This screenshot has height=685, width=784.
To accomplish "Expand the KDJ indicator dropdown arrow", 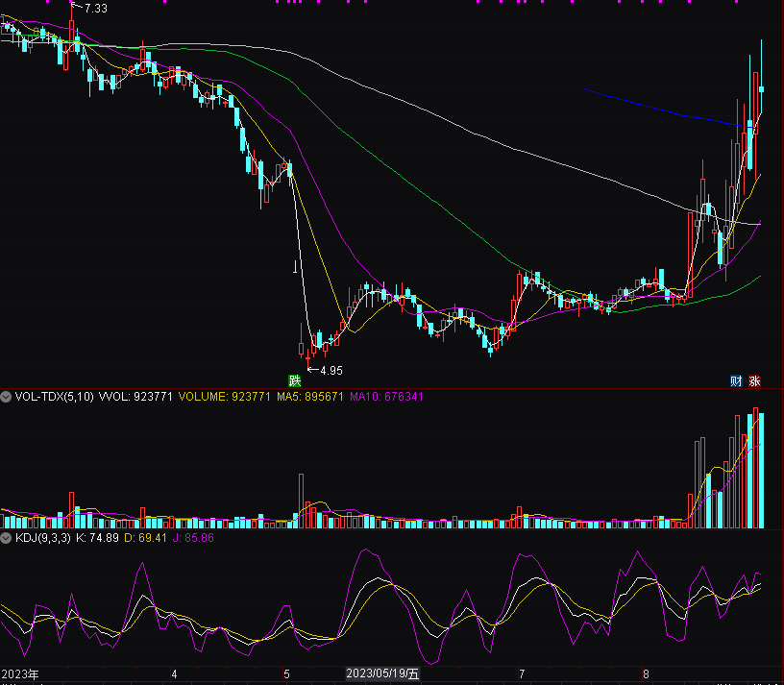I will (7, 538).
